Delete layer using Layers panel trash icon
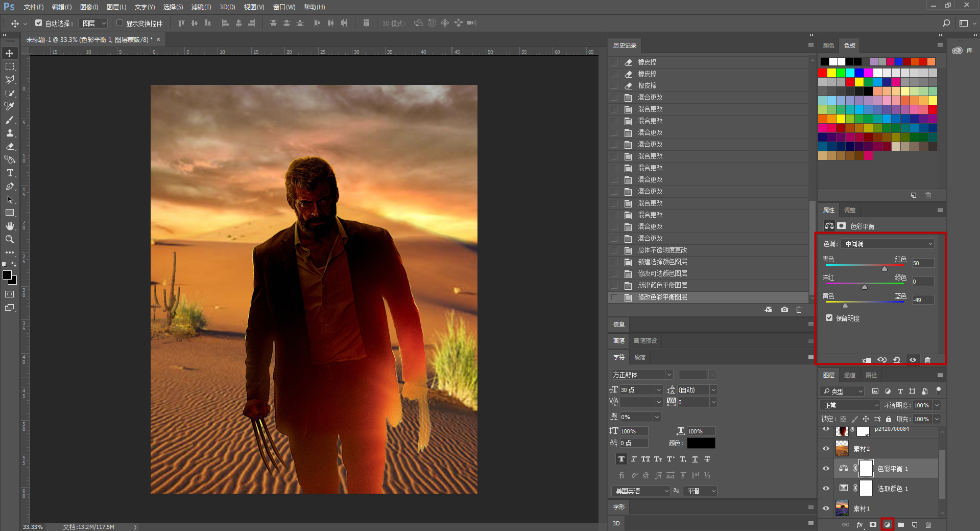Screen dimensions: 980x531 coord(928,524)
